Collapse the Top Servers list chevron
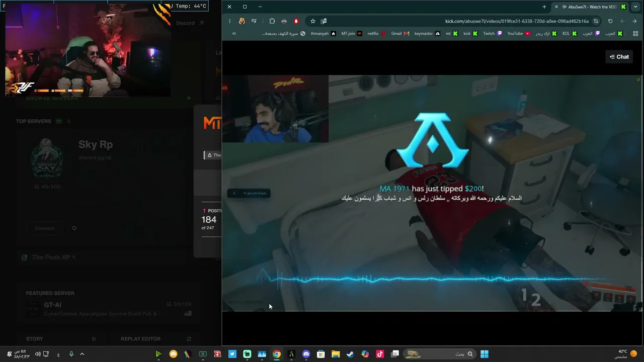The height and width of the screenshot is (362, 644). [69, 121]
